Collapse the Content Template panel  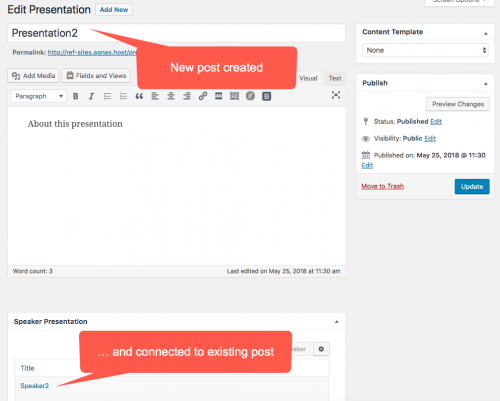pos(486,33)
